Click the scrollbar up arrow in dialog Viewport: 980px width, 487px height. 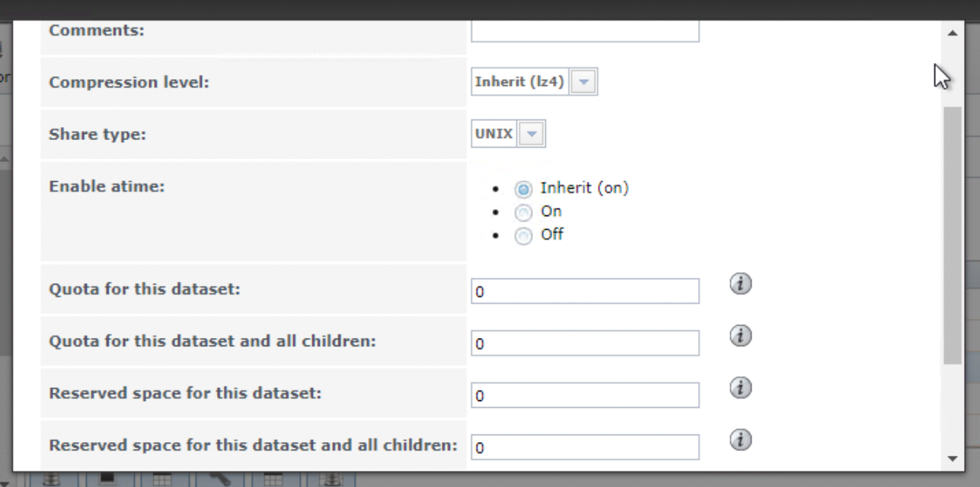click(x=952, y=33)
